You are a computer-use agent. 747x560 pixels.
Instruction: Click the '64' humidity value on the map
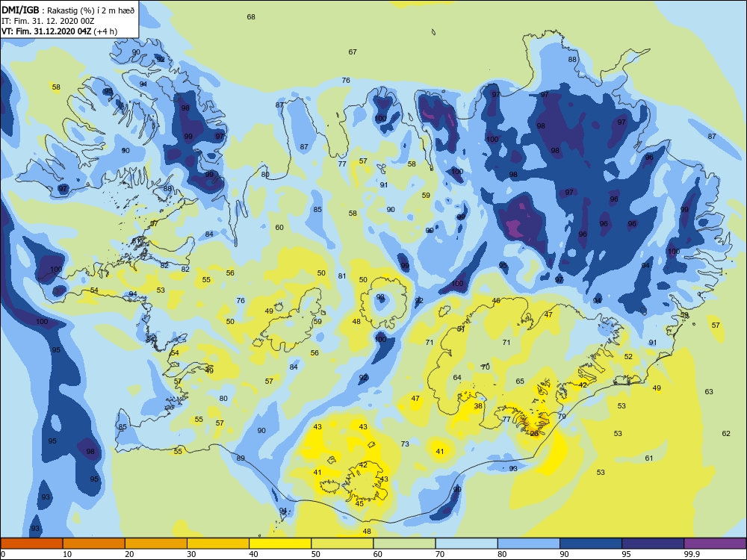click(x=457, y=377)
